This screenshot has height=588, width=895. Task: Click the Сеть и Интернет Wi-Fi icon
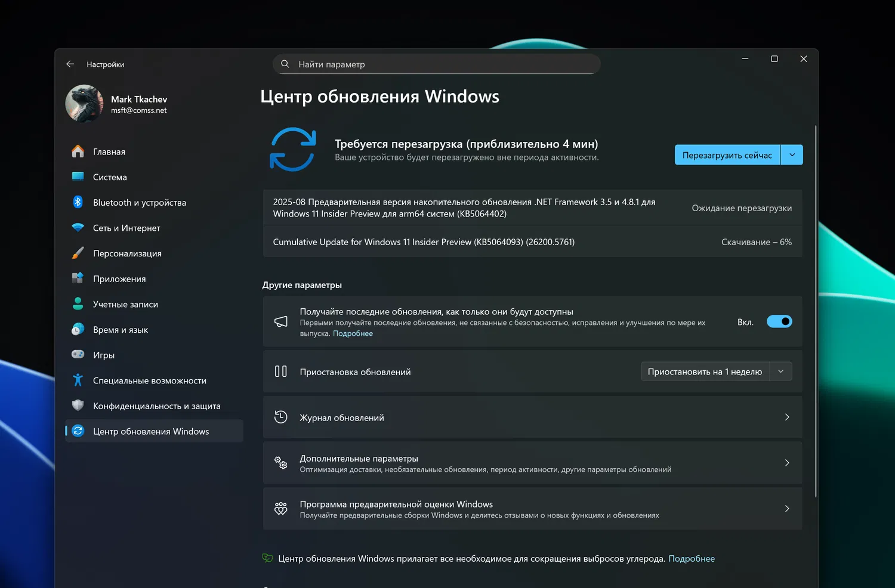(78, 227)
